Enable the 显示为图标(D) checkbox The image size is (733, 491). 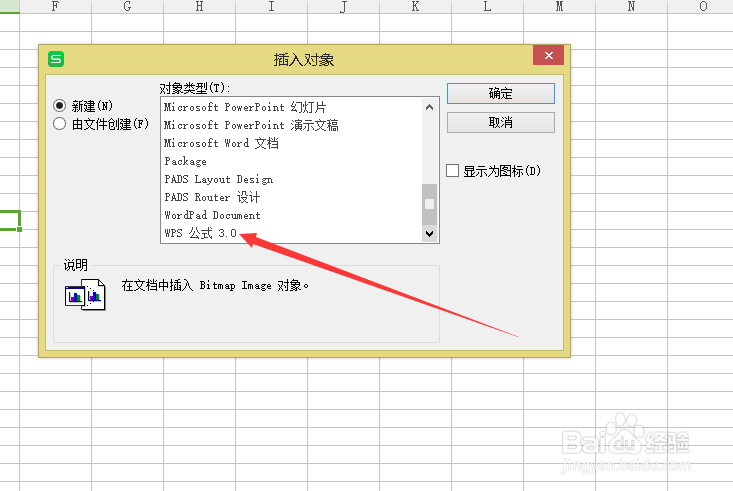[453, 171]
